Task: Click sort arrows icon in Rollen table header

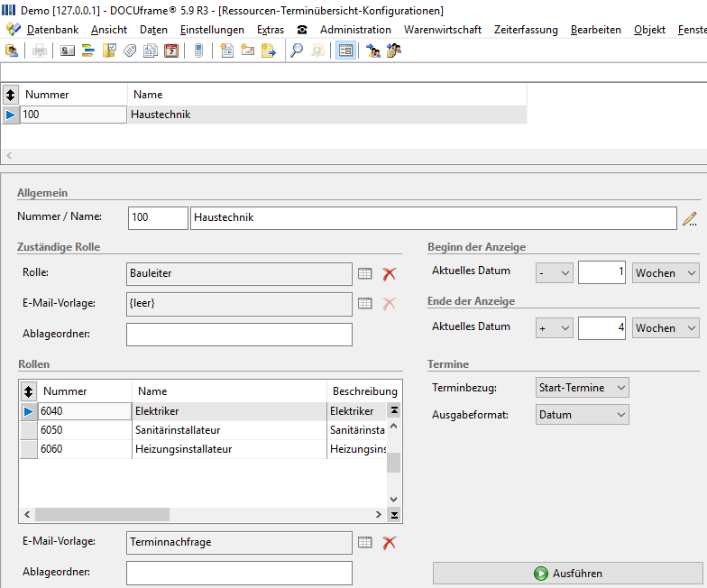Action: coord(29,391)
